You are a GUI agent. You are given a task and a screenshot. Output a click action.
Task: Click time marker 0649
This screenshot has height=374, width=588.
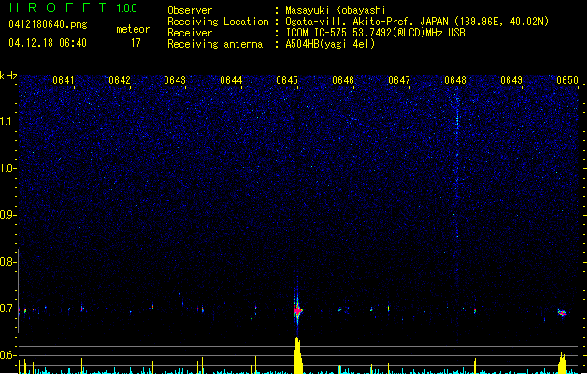pyautogui.click(x=511, y=80)
